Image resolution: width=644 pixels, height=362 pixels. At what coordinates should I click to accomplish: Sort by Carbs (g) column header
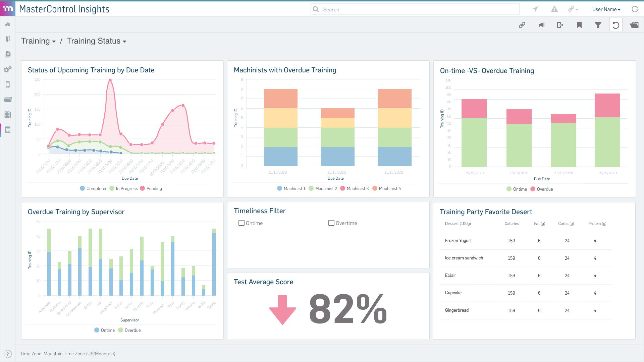[566, 224]
